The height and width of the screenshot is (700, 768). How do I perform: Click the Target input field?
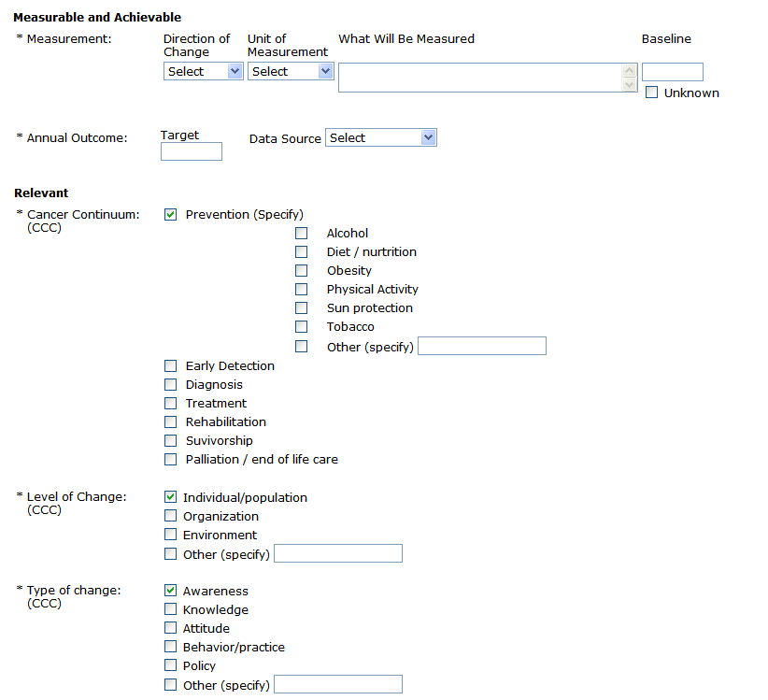[x=192, y=151]
